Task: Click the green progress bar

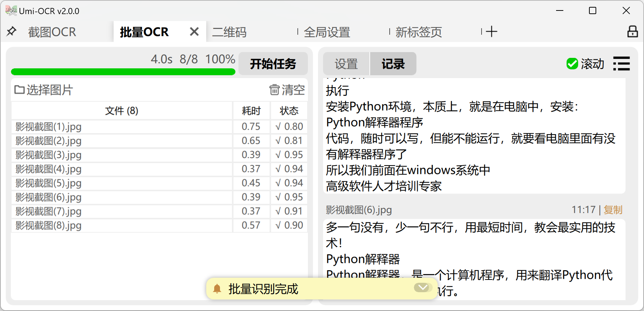Action: click(x=123, y=72)
